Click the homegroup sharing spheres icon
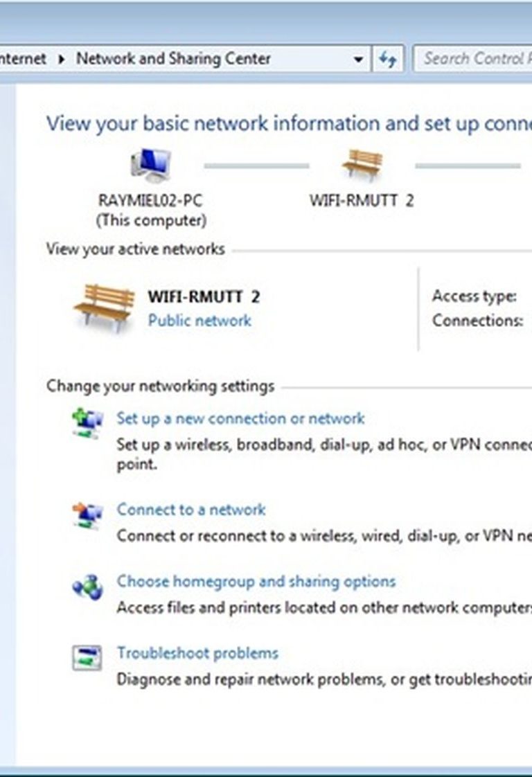The width and height of the screenshot is (532, 777). [87, 587]
